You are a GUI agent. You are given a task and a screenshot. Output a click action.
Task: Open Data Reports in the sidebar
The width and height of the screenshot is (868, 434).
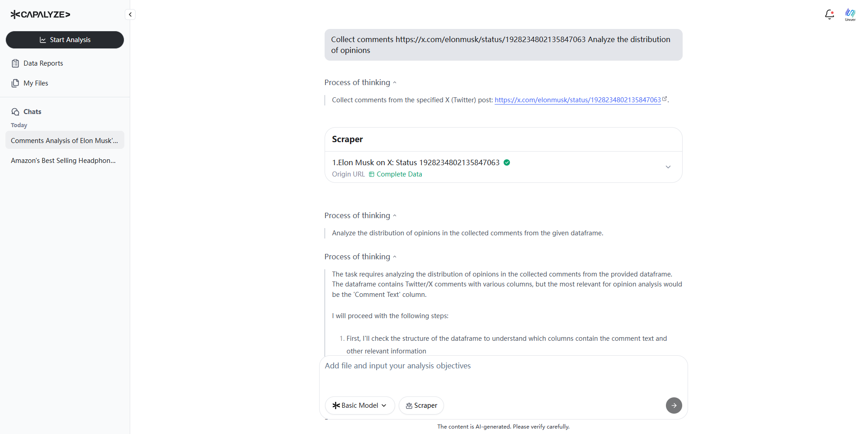(x=43, y=63)
